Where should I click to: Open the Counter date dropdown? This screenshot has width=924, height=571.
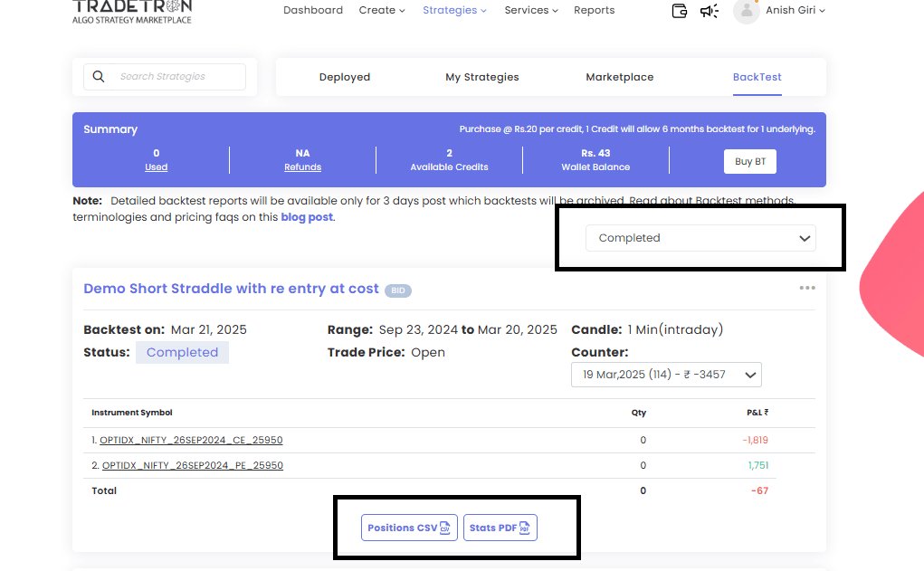[x=666, y=375]
